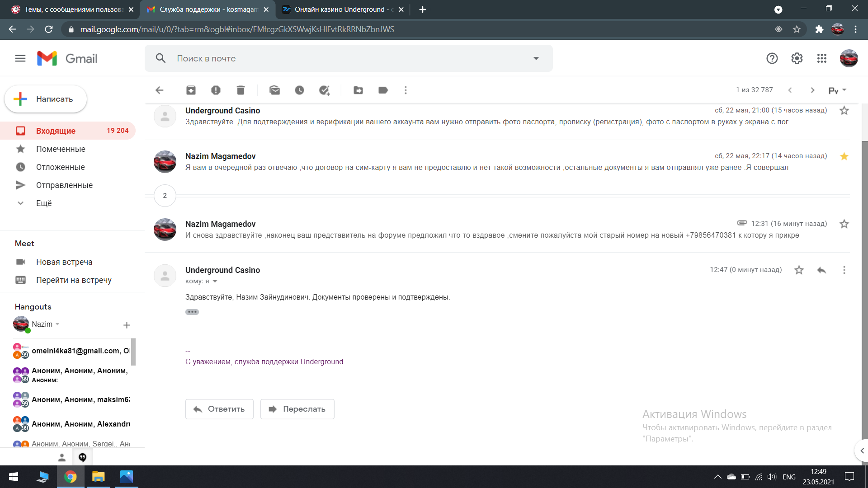The width and height of the screenshot is (868, 488).
Task: Report conversation as spam
Action: click(x=216, y=90)
